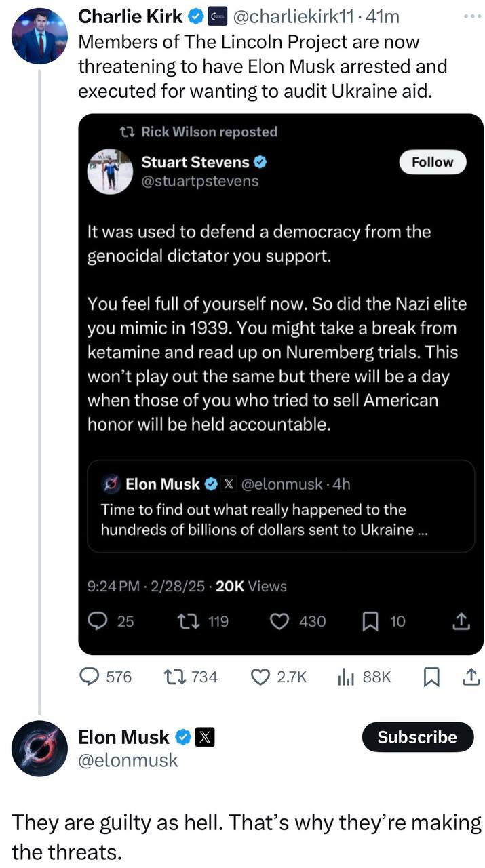Screen dimensions: 485x868
Task: Share Charlie Kirk's post
Action: click(469, 676)
